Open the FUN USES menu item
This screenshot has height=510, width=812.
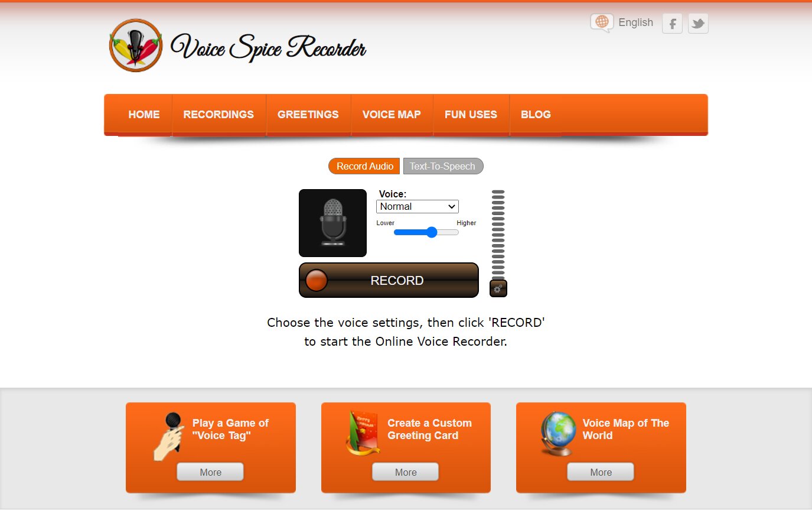point(471,115)
